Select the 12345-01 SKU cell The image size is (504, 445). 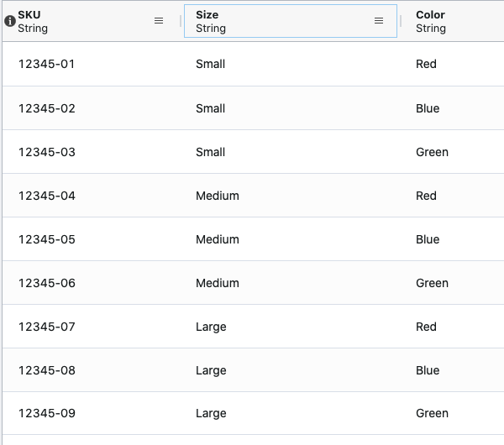tap(46, 64)
